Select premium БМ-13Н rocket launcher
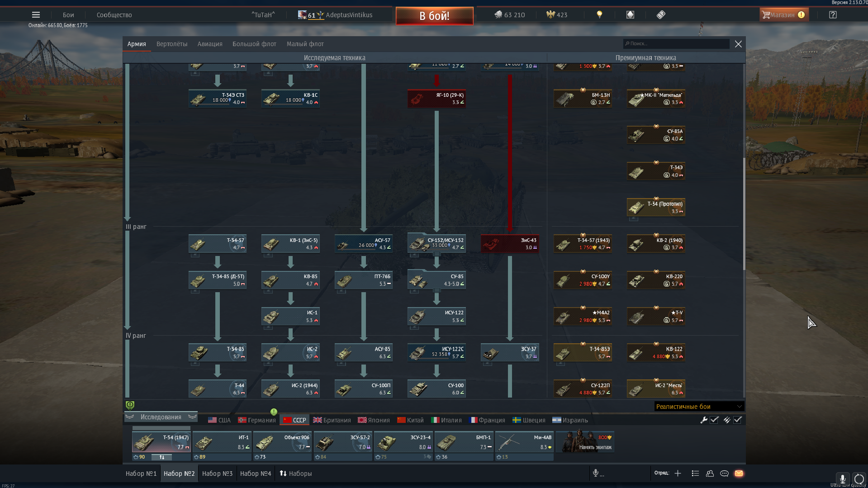Viewport: 868px width, 488px height. coord(583,99)
